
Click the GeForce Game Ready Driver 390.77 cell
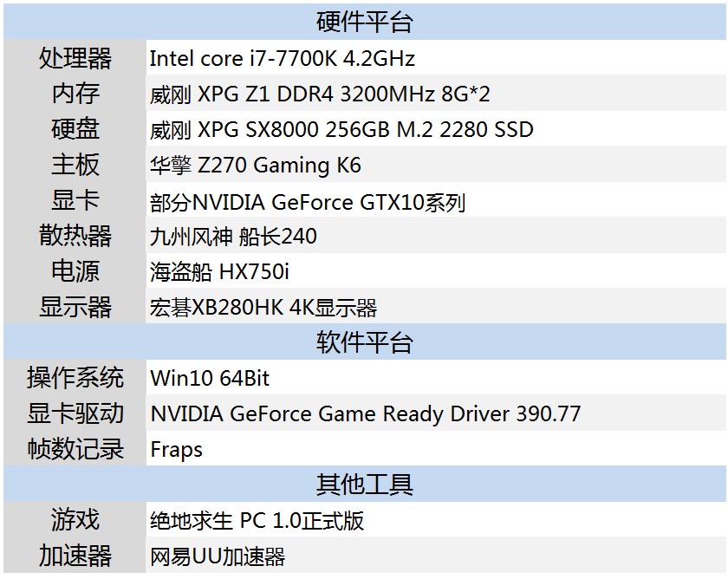click(365, 413)
